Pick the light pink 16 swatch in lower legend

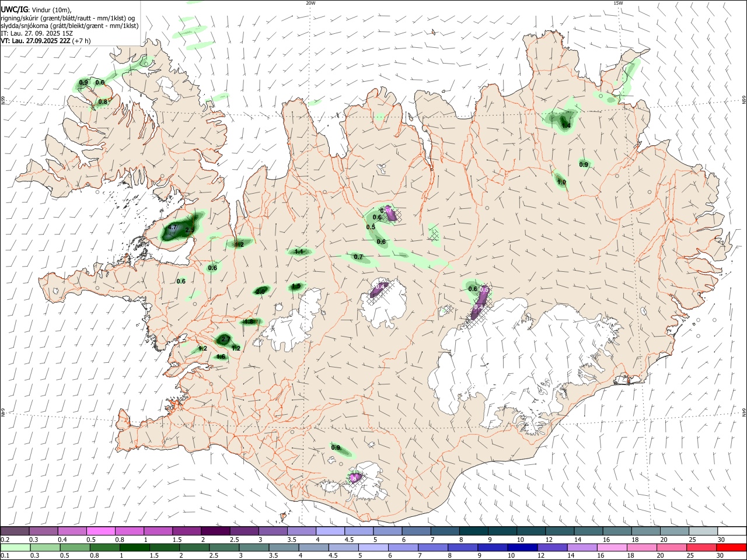click(x=611, y=547)
